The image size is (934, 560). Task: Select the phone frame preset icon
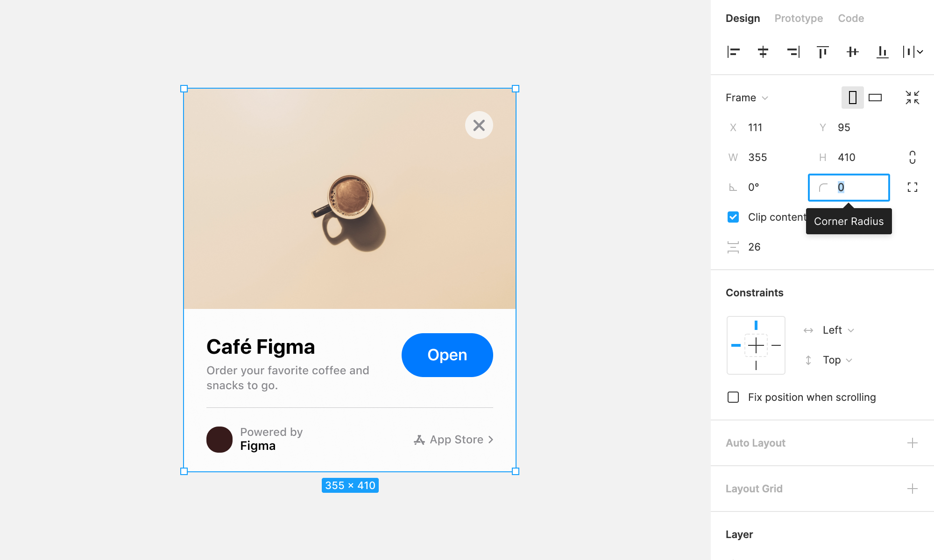click(853, 98)
